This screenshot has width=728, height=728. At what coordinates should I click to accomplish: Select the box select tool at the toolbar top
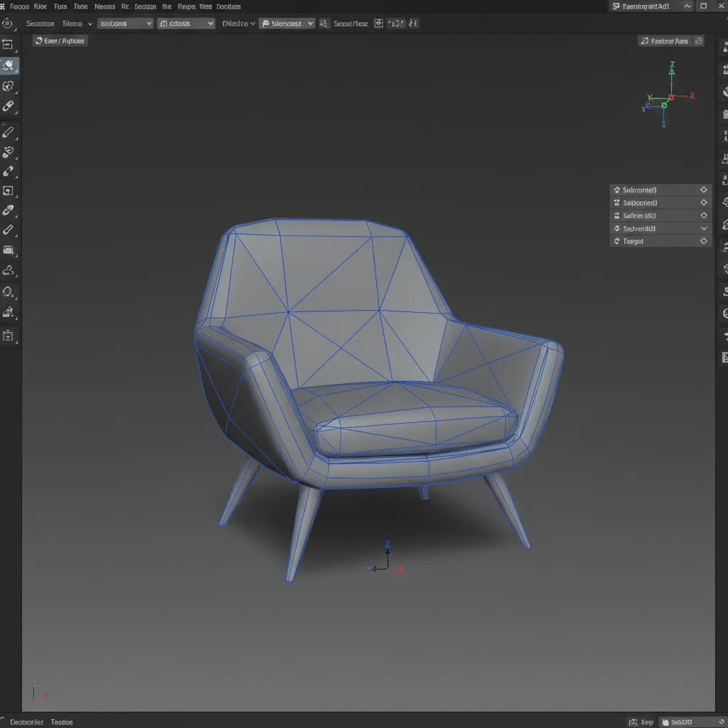9,44
